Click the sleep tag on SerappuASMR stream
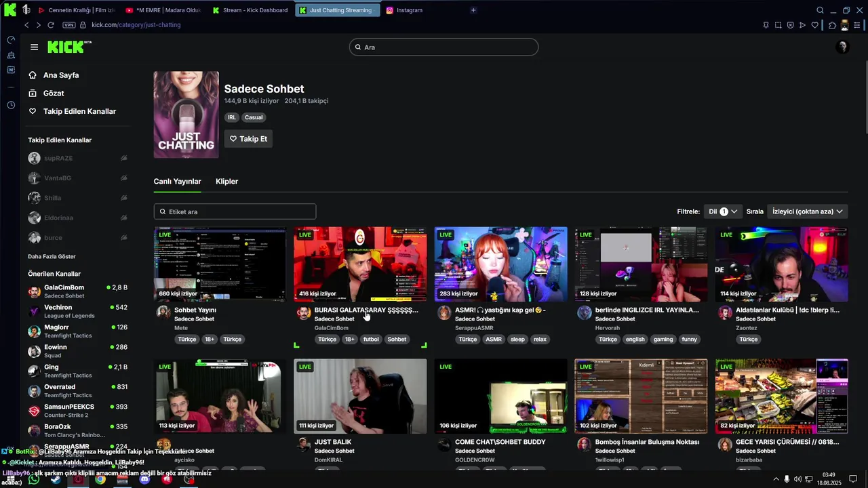The width and height of the screenshot is (868, 488). [x=517, y=340]
